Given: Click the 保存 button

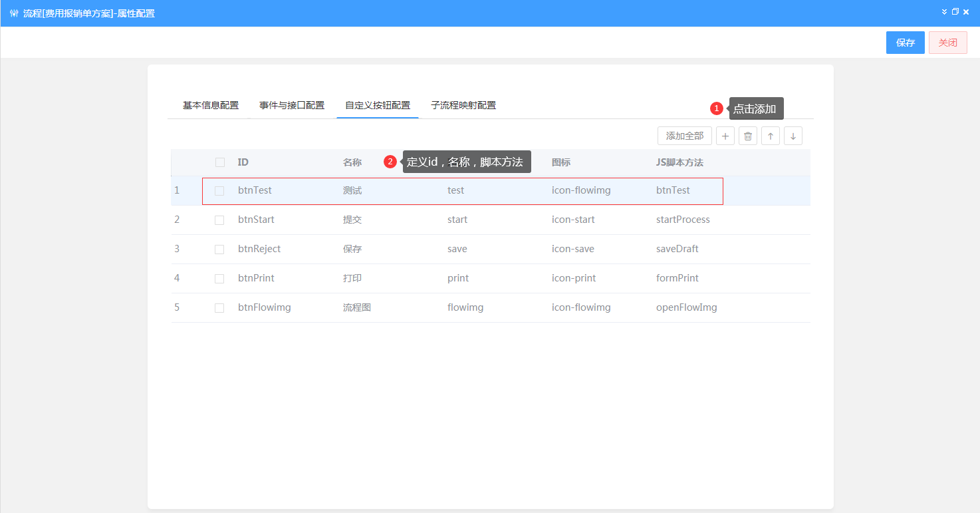Looking at the screenshot, I should point(906,43).
